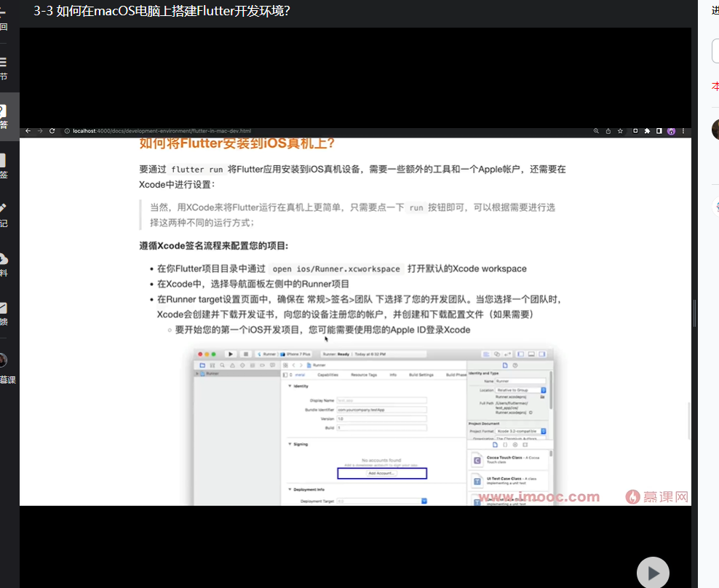Viewport: 719px width, 588px height.
Task: Select the Xcode search navigator icon
Action: 223,365
